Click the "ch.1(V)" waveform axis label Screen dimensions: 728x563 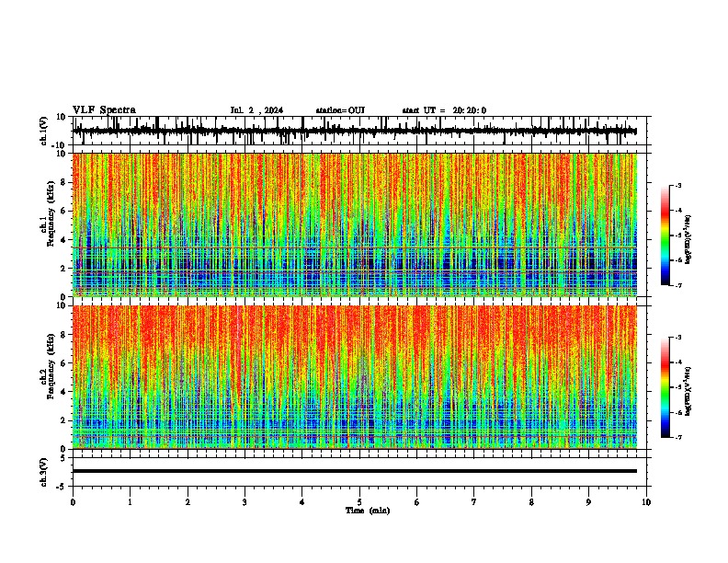44,131
